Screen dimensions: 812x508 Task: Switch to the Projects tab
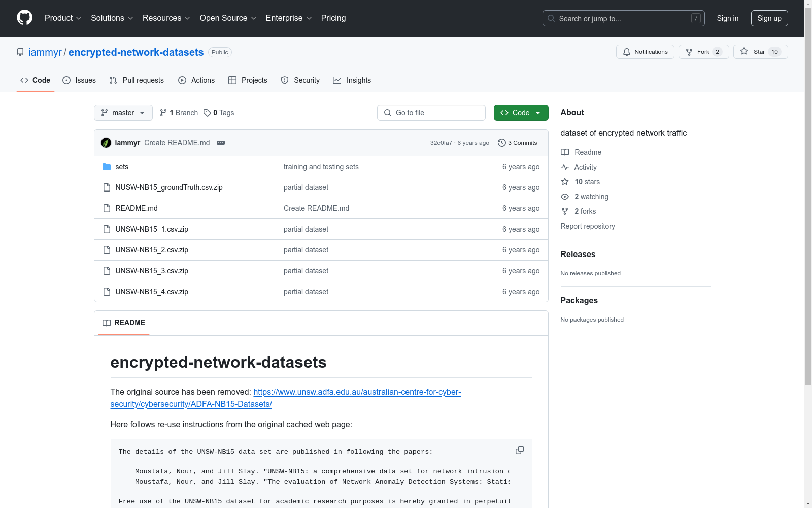(x=248, y=80)
